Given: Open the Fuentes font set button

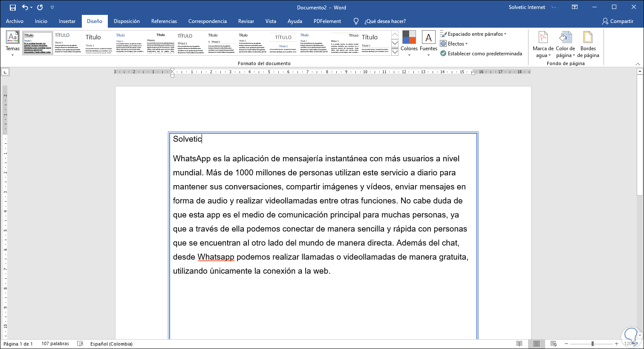Looking at the screenshot, I should click(x=428, y=43).
